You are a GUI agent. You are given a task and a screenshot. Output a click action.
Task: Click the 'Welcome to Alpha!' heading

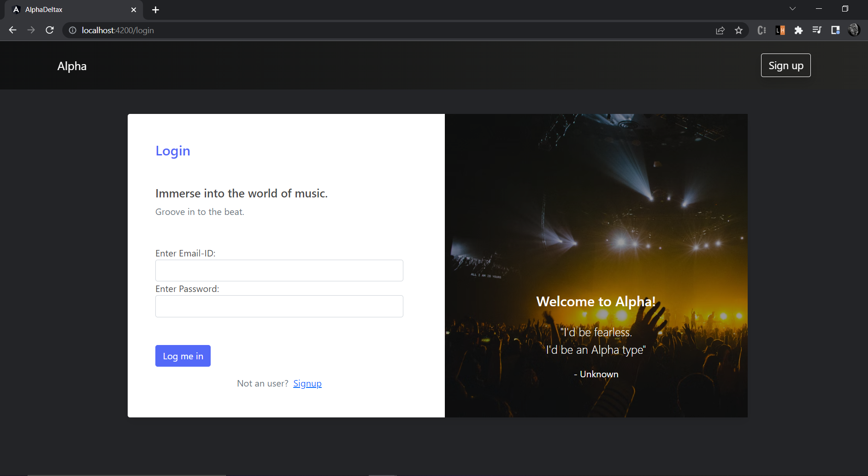(x=596, y=302)
